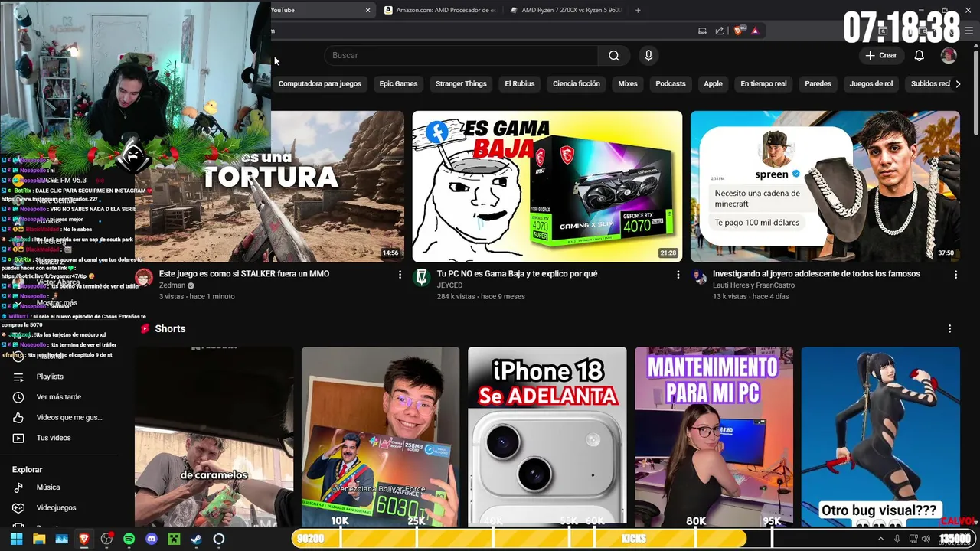The width and height of the screenshot is (980, 551).
Task: Close the YouTube browser tab
Action: click(x=367, y=10)
